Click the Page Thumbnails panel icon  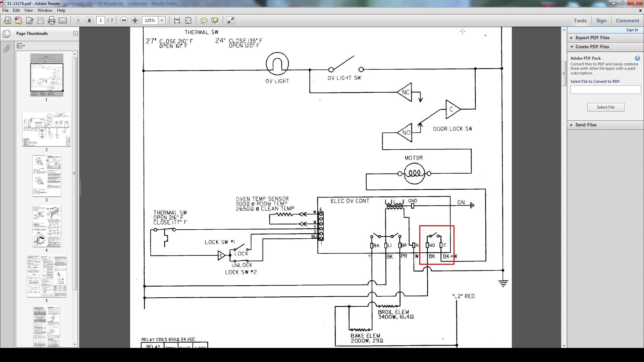tap(6, 34)
